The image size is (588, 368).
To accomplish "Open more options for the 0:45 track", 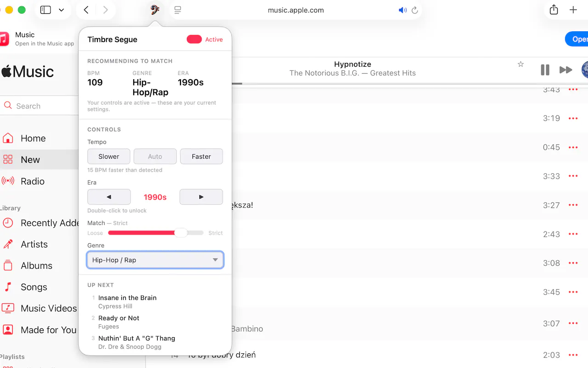I will tap(573, 147).
